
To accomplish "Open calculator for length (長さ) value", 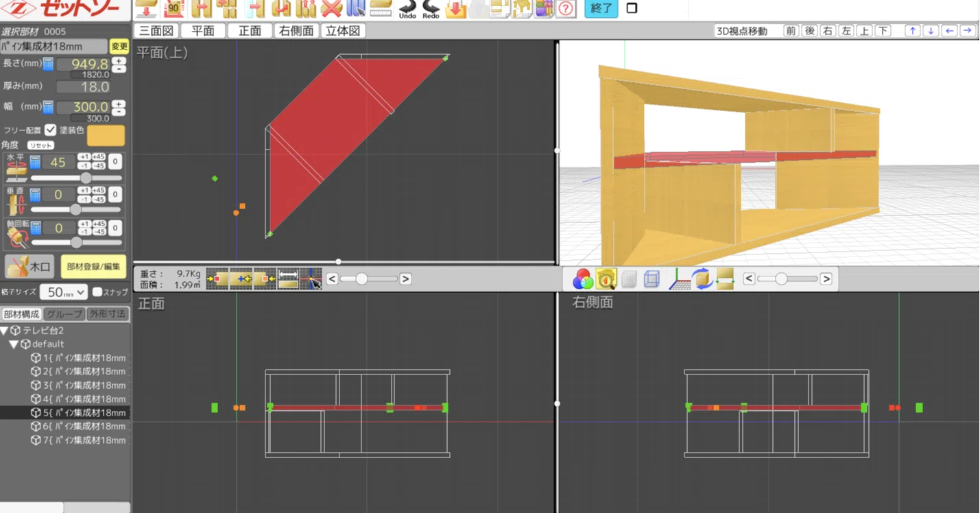I will [x=48, y=64].
